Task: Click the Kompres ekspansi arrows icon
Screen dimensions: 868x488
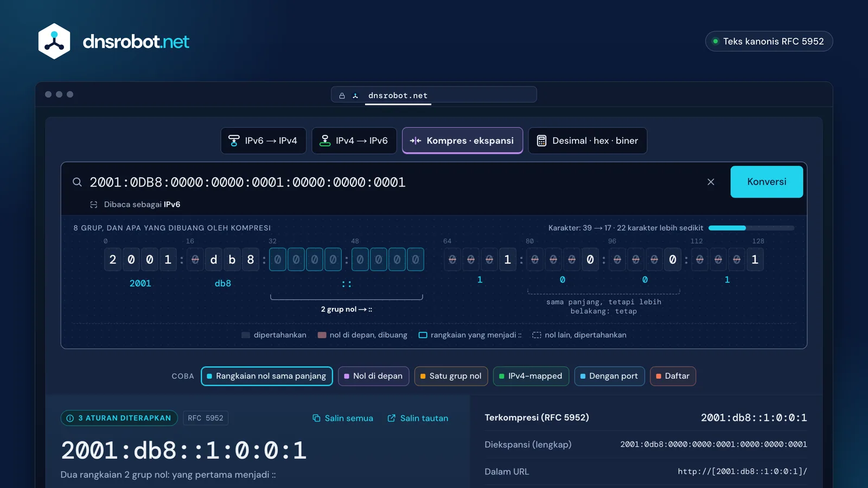Action: tap(416, 140)
